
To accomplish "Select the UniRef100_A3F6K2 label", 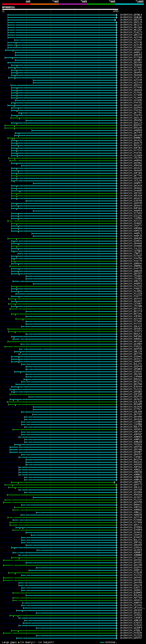I will [x=131, y=316].
